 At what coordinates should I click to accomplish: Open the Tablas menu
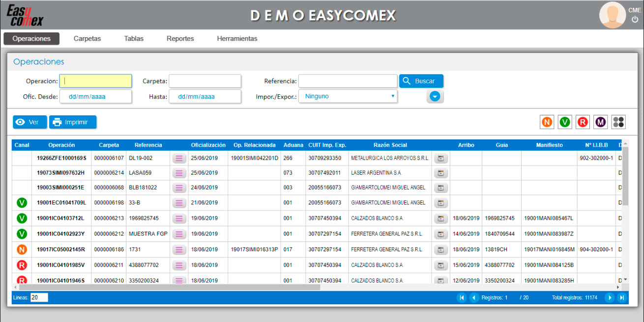[x=134, y=39]
